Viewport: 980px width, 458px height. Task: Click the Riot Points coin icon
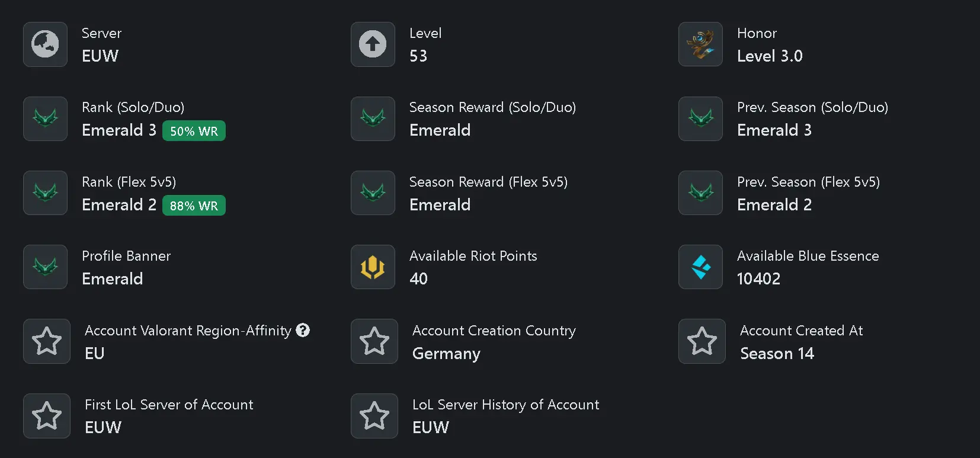pos(373,267)
